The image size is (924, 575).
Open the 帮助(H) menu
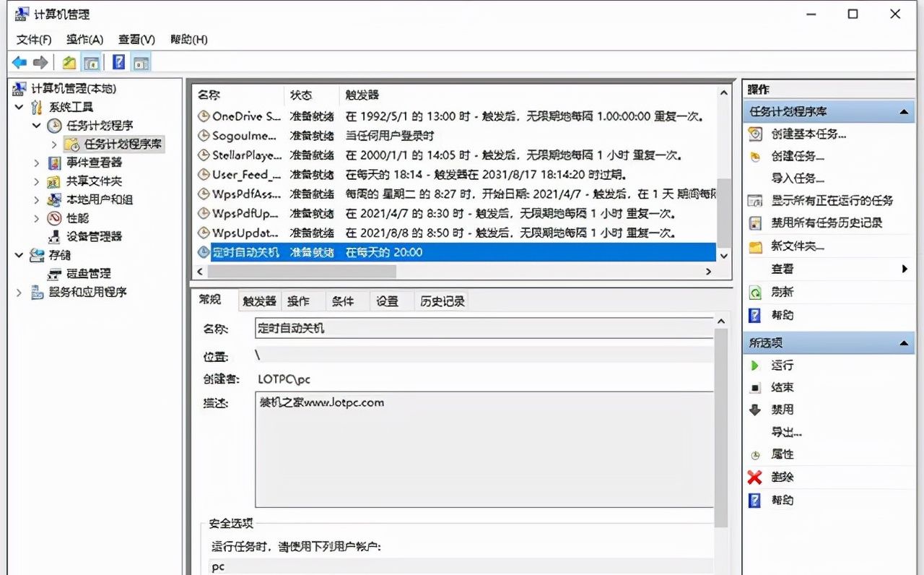pos(188,39)
